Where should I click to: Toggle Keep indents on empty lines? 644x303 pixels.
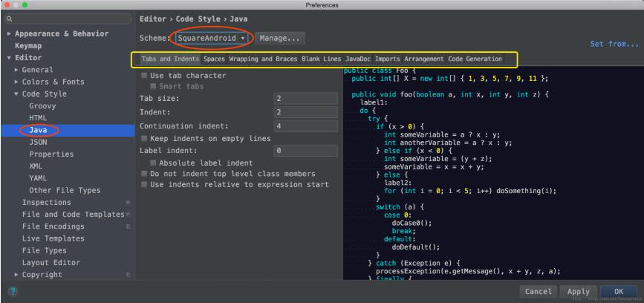pyautogui.click(x=144, y=138)
